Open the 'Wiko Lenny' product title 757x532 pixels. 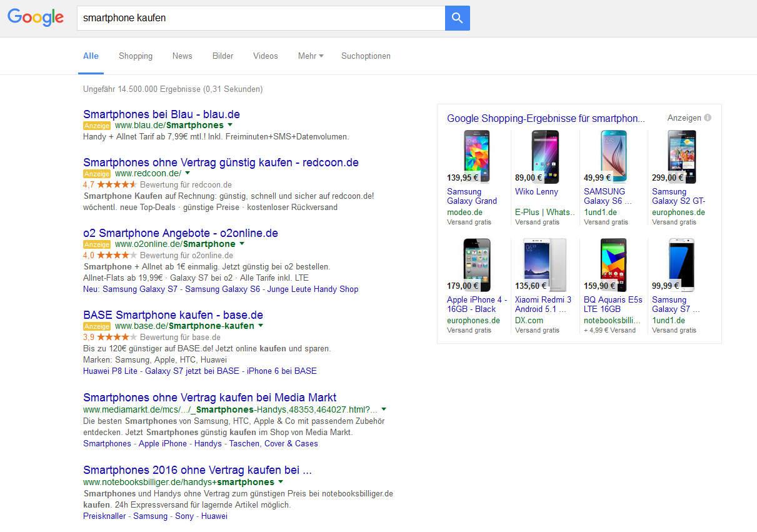point(536,192)
